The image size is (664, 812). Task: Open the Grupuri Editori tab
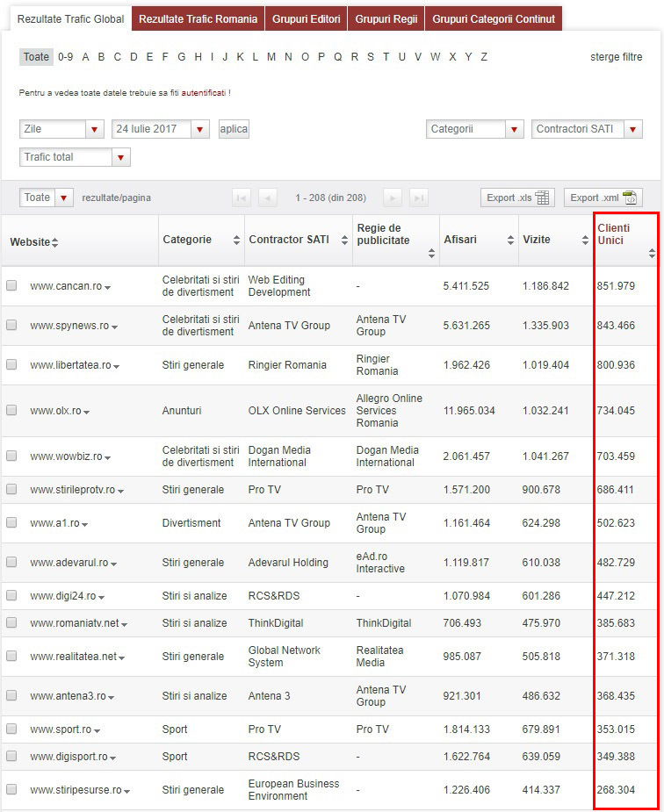tap(306, 18)
